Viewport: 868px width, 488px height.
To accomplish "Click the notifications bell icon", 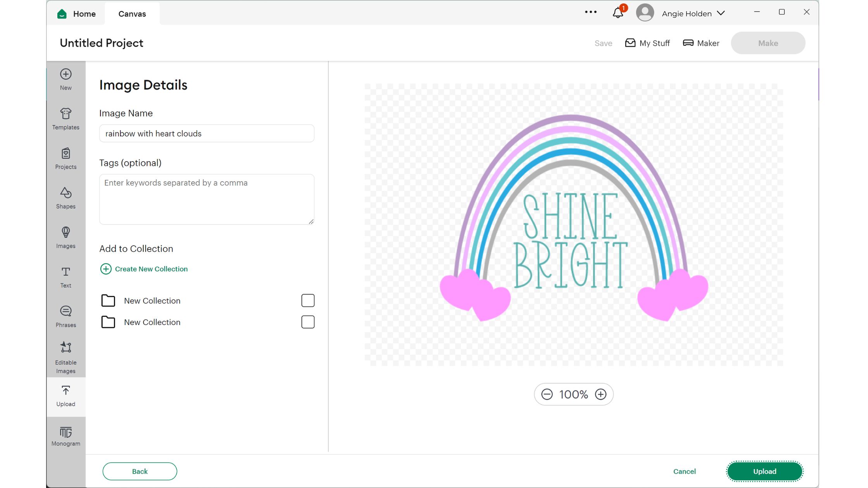I will click(x=618, y=13).
